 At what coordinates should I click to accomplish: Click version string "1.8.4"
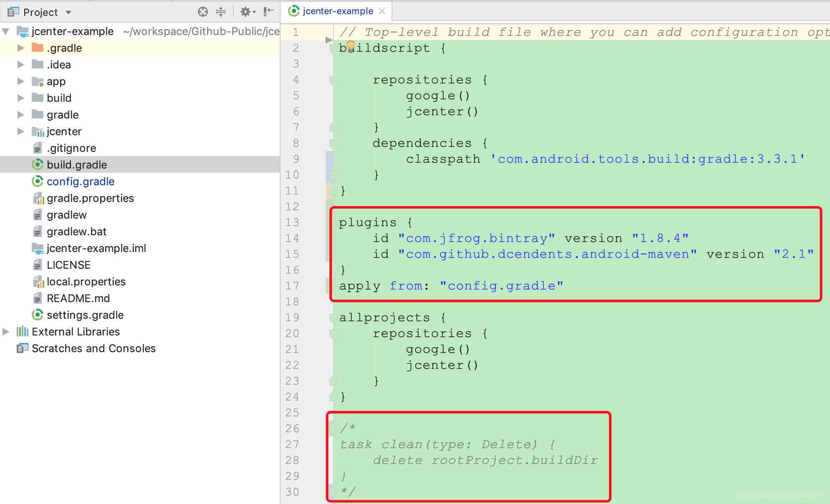[660, 238]
